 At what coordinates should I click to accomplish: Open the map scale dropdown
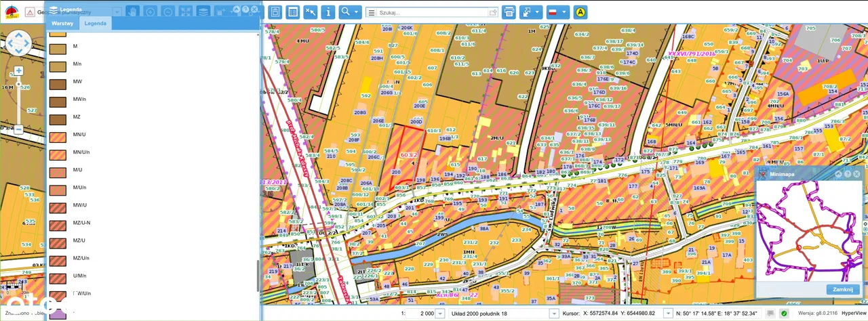pyautogui.click(x=439, y=314)
